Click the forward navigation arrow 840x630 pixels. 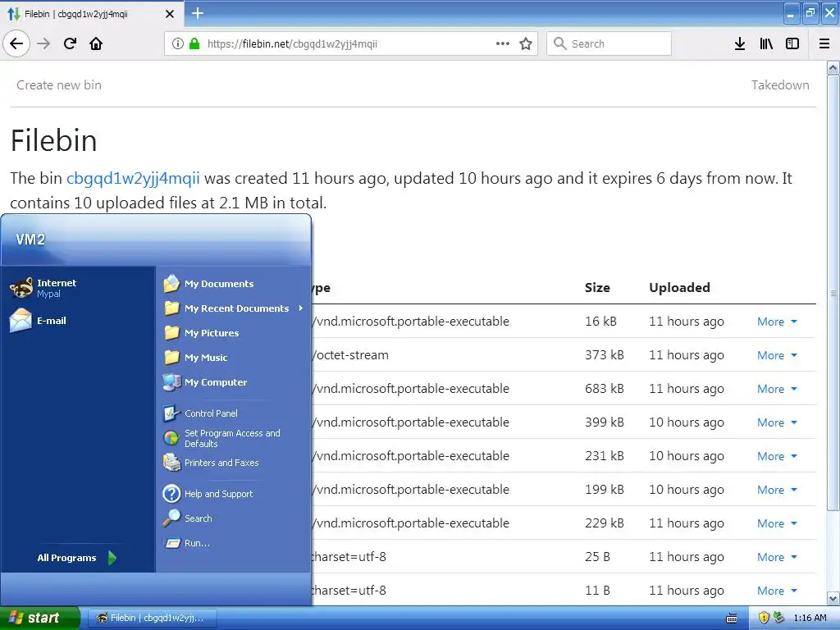click(x=43, y=43)
